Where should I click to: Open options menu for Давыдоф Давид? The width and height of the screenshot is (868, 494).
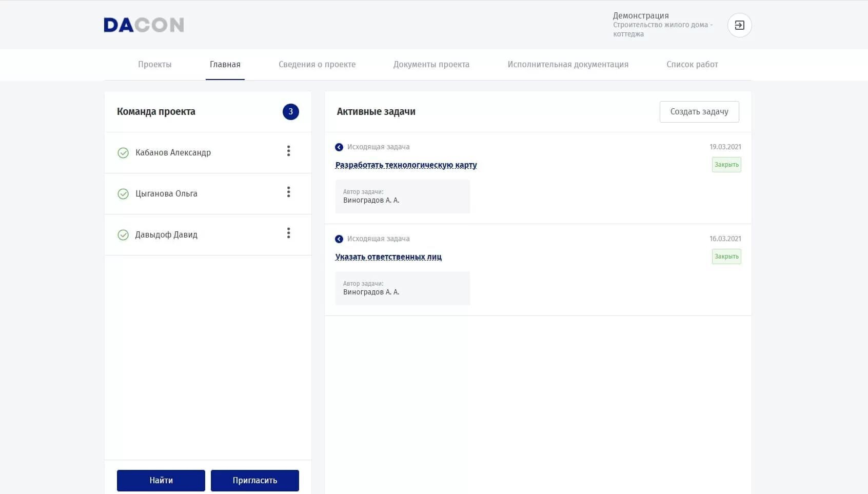(x=288, y=233)
